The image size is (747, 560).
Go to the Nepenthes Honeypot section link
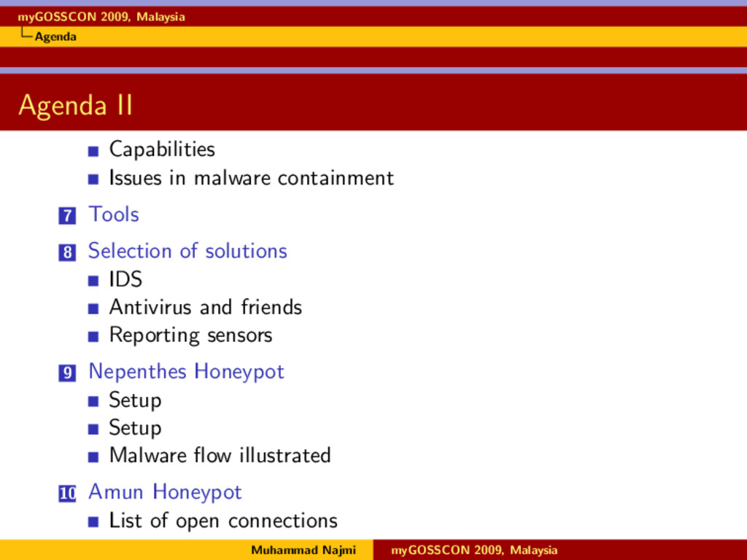point(186,372)
